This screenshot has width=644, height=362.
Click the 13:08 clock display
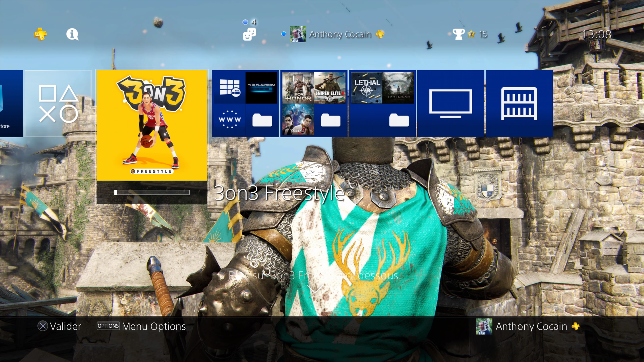(x=597, y=34)
